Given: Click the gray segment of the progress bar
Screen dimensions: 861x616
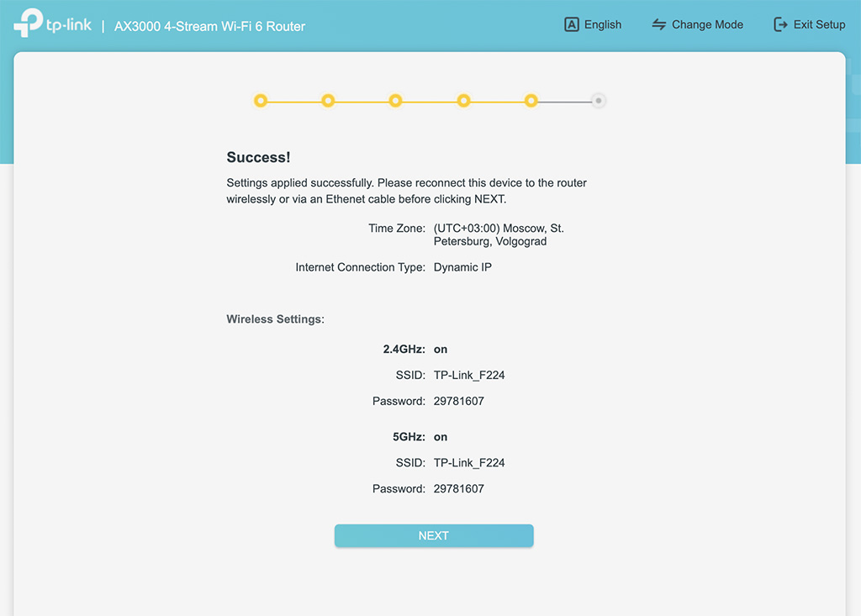Looking at the screenshot, I should point(565,101).
